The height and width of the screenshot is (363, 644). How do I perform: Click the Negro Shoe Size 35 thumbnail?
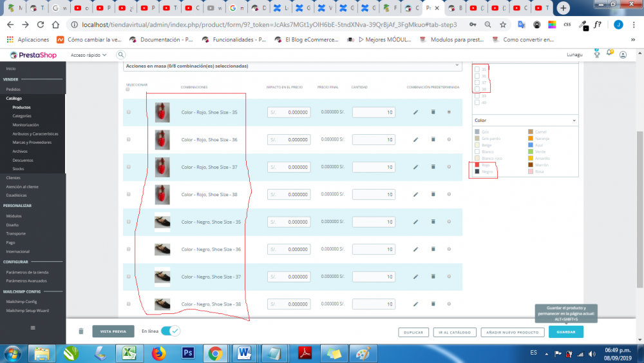pyautogui.click(x=162, y=222)
